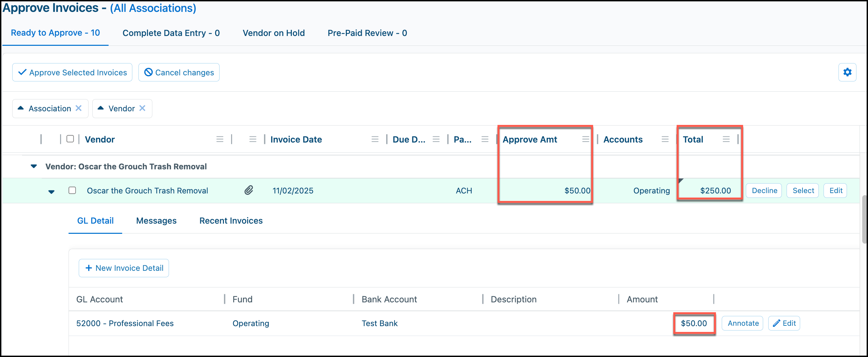
Task: Sort by Approve Amt column header
Action: [x=530, y=139]
